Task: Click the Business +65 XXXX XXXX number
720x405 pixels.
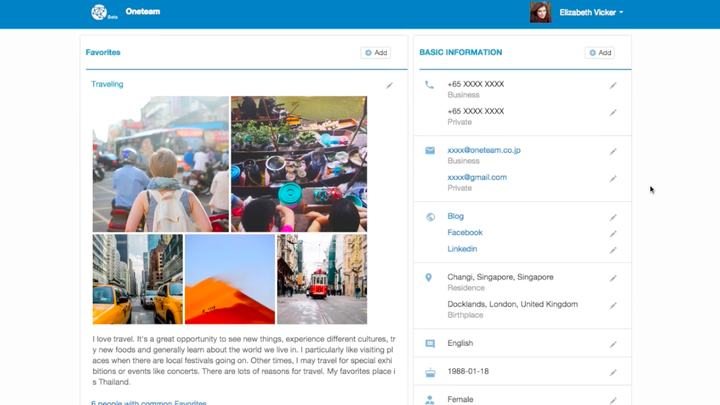Action: [x=476, y=84]
